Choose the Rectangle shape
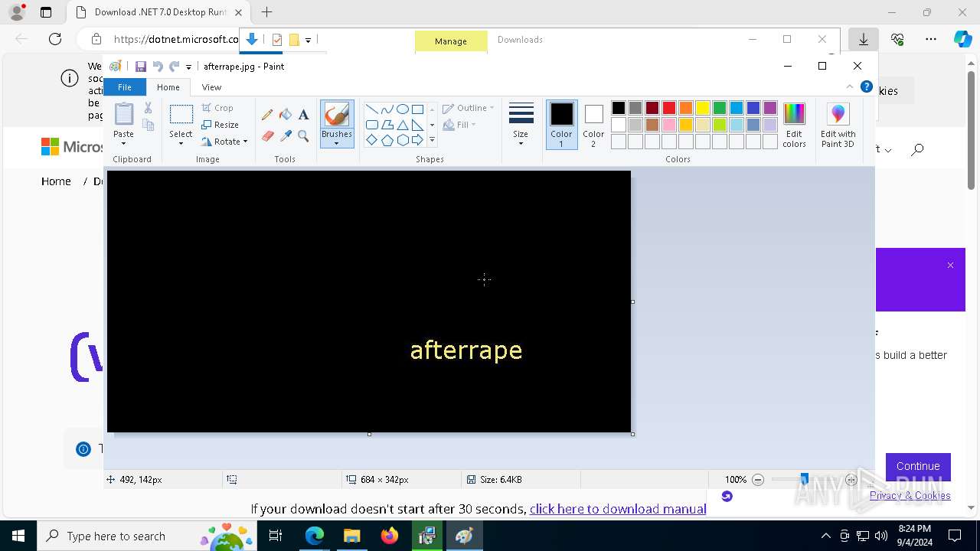This screenshot has height=551, width=980. [x=417, y=109]
